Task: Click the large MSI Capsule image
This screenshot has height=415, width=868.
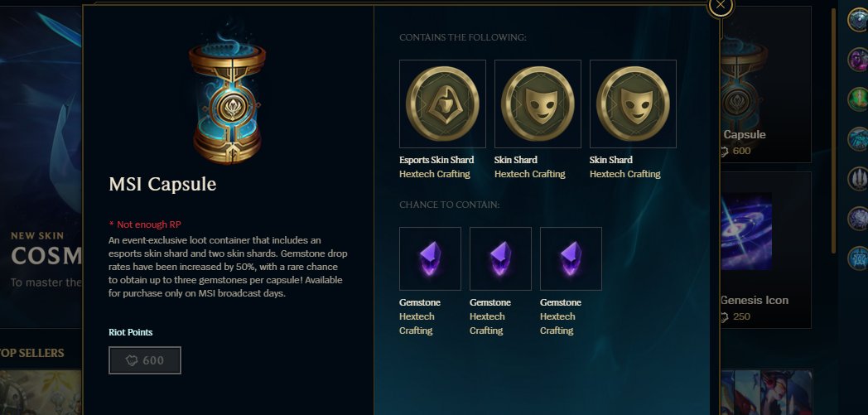Action: click(x=227, y=99)
